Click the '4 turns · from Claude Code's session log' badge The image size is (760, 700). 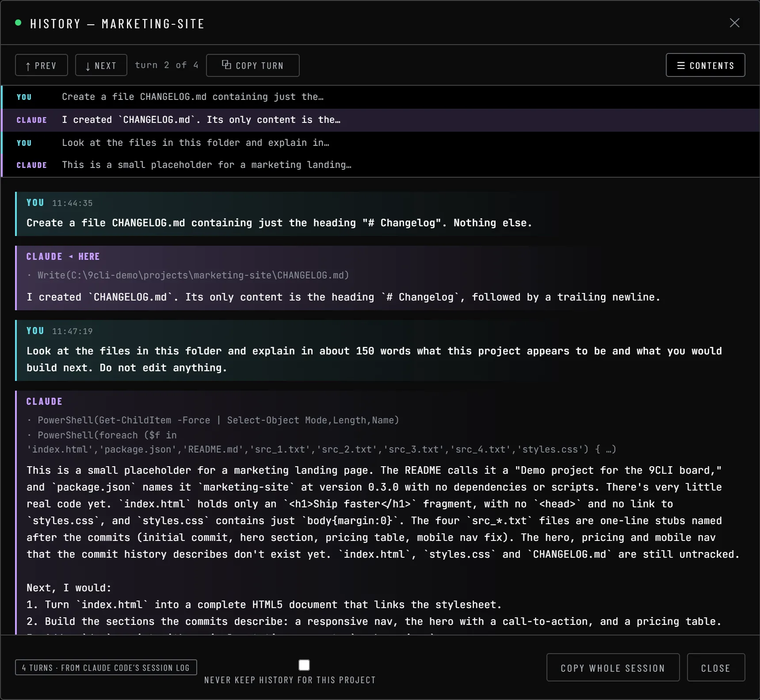[x=106, y=667]
